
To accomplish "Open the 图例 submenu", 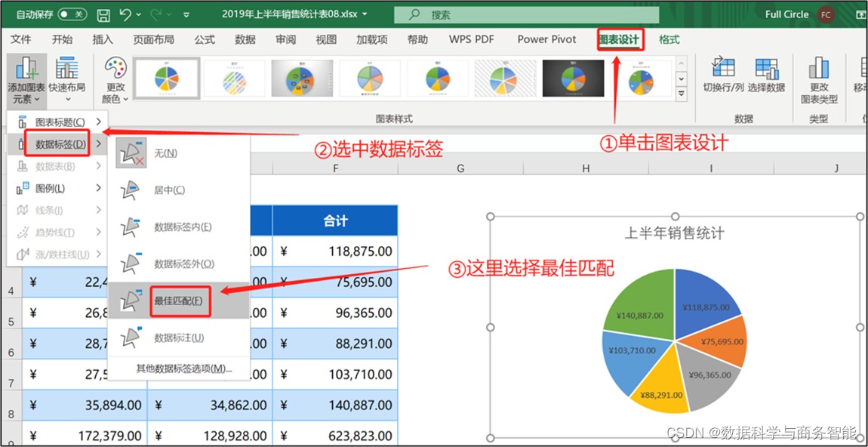I will [x=57, y=188].
